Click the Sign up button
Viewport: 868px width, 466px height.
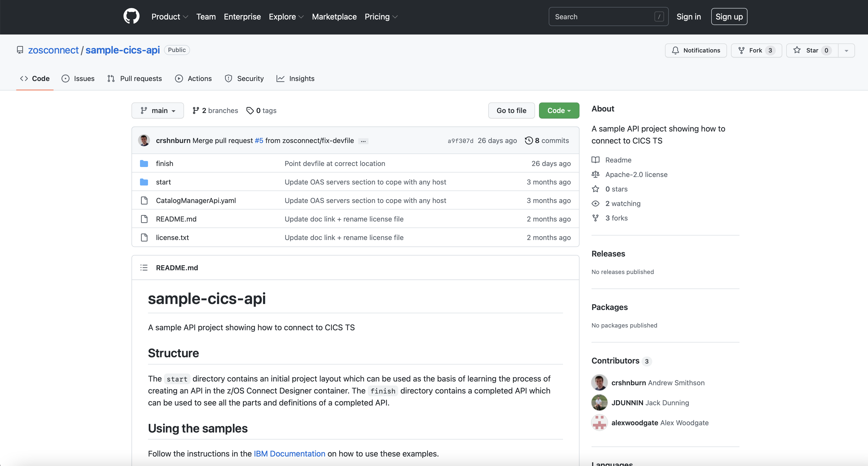click(x=729, y=16)
